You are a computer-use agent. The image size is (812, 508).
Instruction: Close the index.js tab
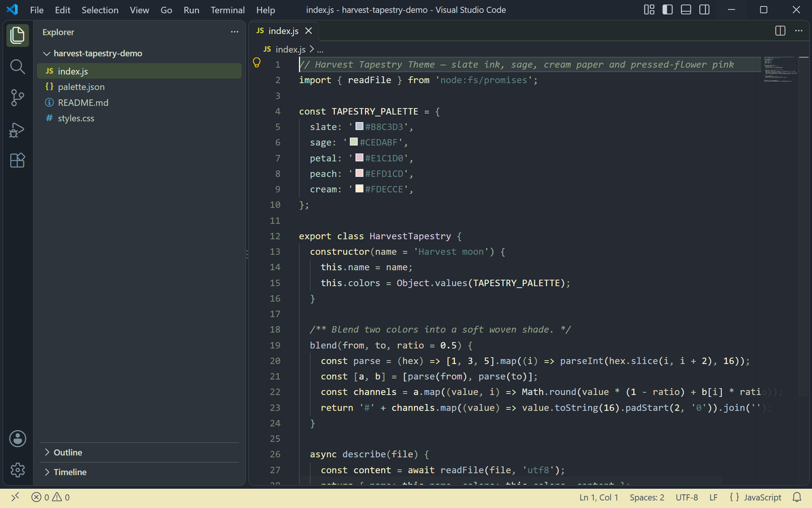(x=308, y=31)
